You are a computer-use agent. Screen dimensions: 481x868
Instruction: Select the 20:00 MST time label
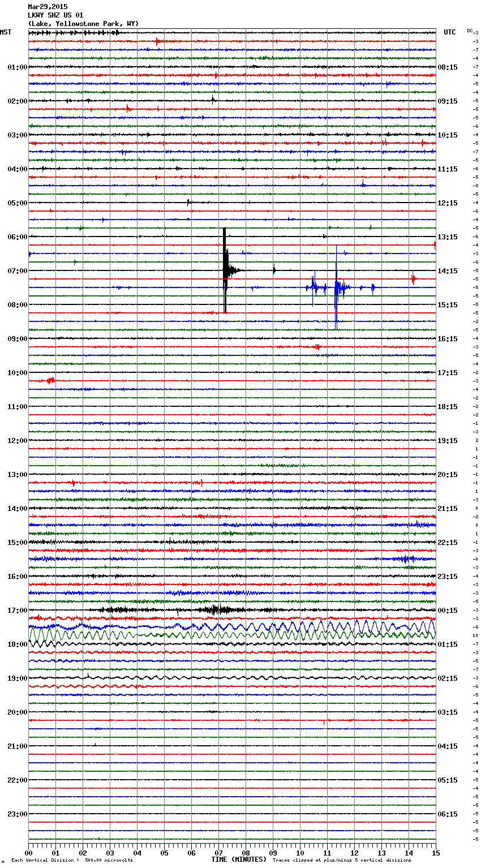[18, 712]
